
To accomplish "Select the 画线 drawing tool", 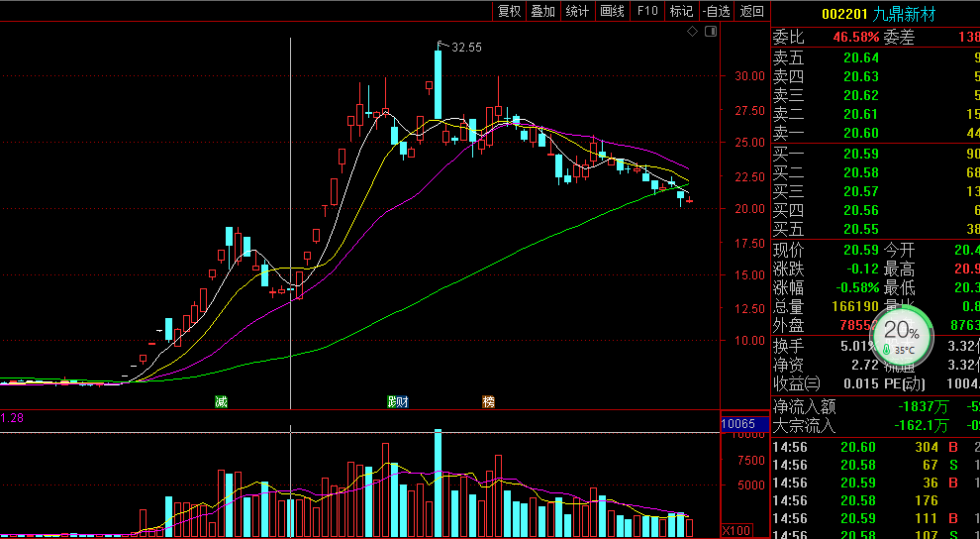I will click(612, 11).
